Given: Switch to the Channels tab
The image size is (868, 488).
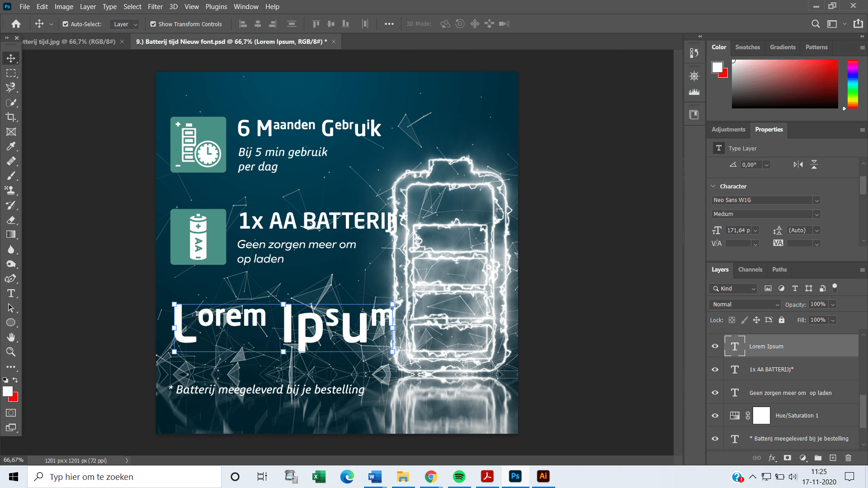Looking at the screenshot, I should (x=750, y=270).
